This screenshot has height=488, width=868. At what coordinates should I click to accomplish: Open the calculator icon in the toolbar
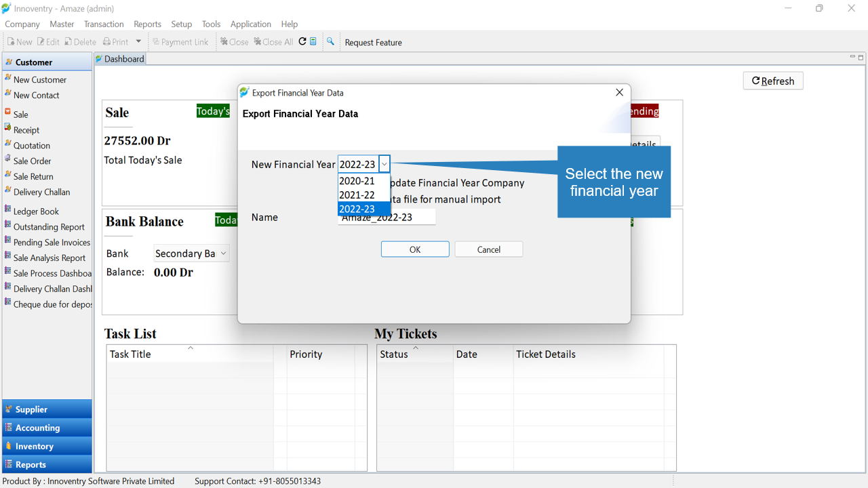pyautogui.click(x=313, y=41)
